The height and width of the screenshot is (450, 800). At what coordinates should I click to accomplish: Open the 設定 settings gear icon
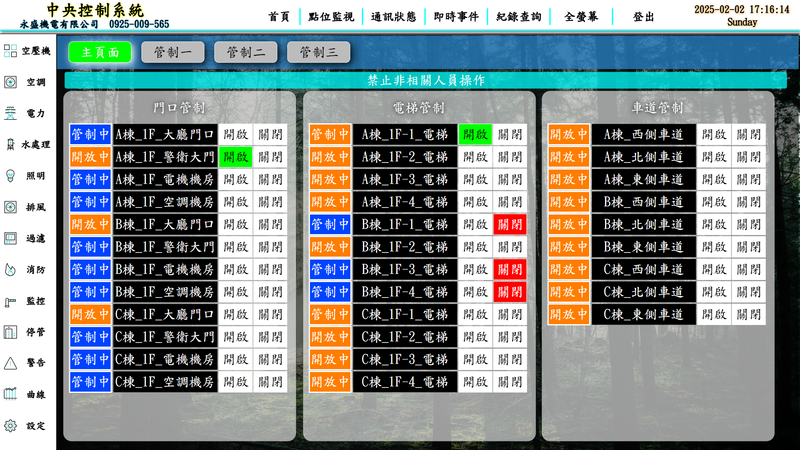10,426
